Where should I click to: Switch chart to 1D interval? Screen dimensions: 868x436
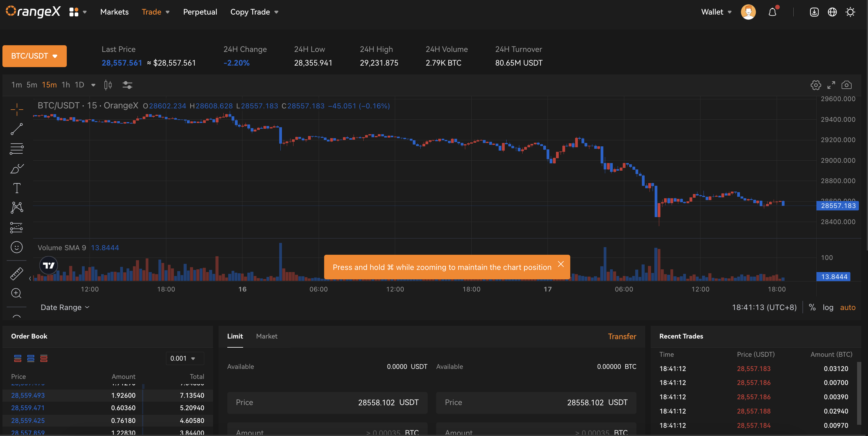(80, 85)
